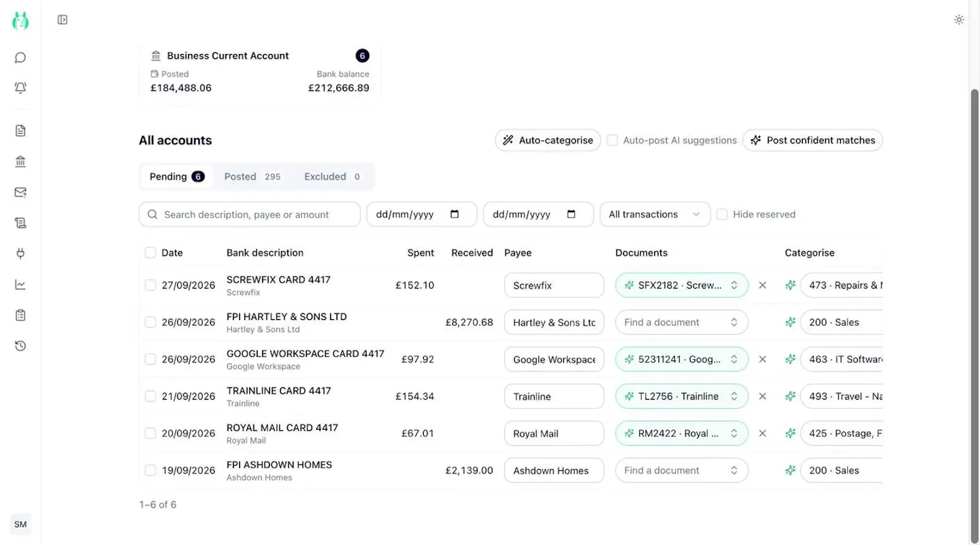Open the mail inbox sidebar icon
This screenshot has width=980, height=545.
[x=20, y=192]
